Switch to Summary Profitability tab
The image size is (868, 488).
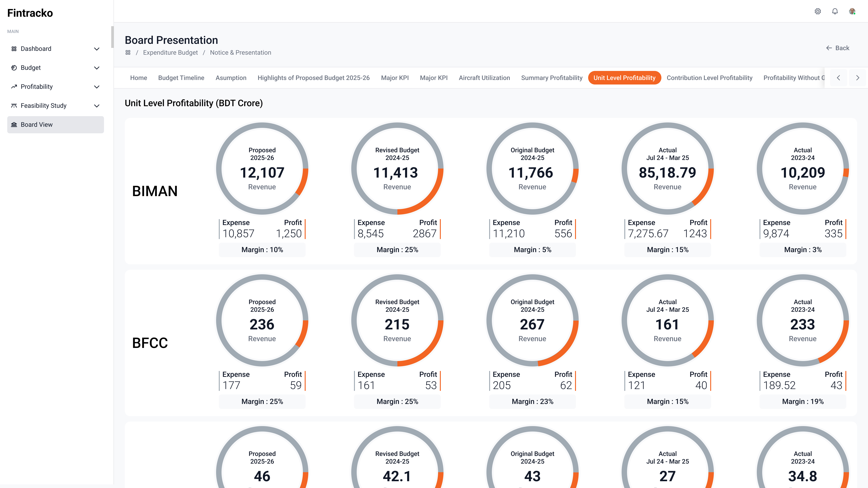click(552, 78)
